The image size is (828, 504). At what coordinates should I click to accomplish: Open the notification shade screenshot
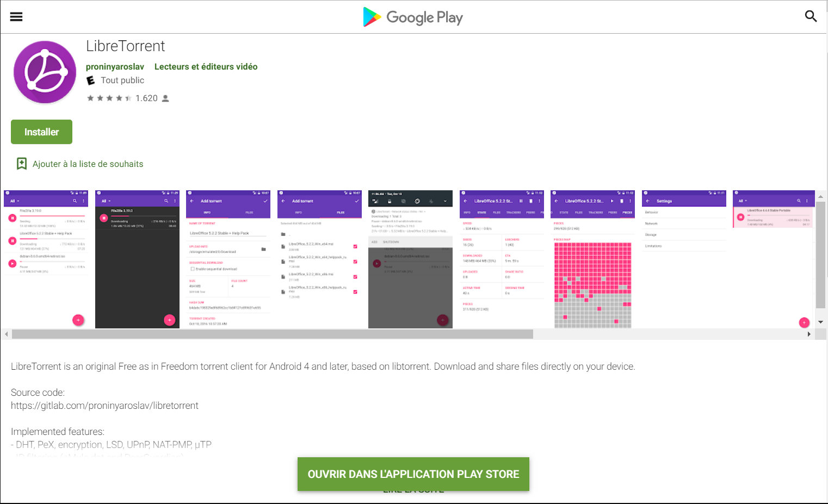click(410, 259)
